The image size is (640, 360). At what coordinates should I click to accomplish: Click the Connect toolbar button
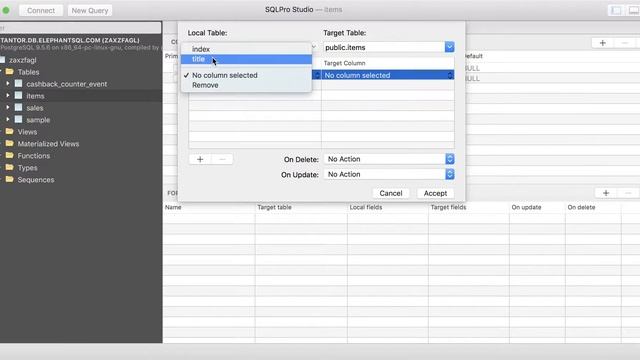point(41,10)
